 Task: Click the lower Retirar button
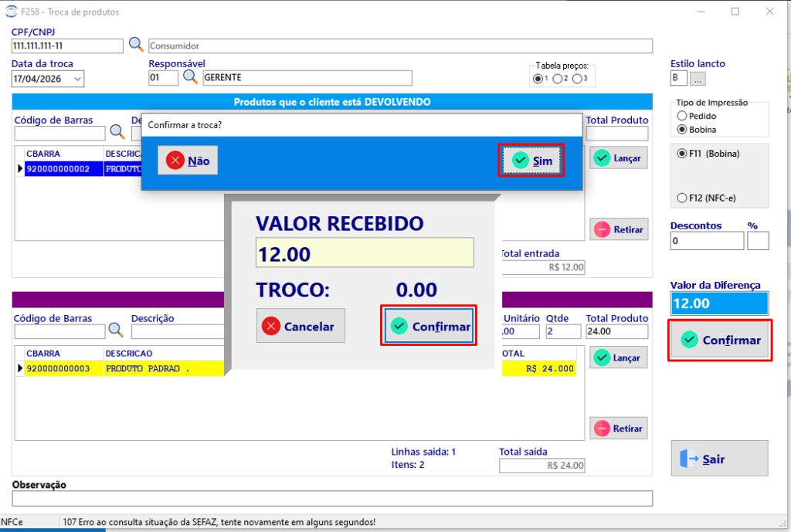coord(619,428)
